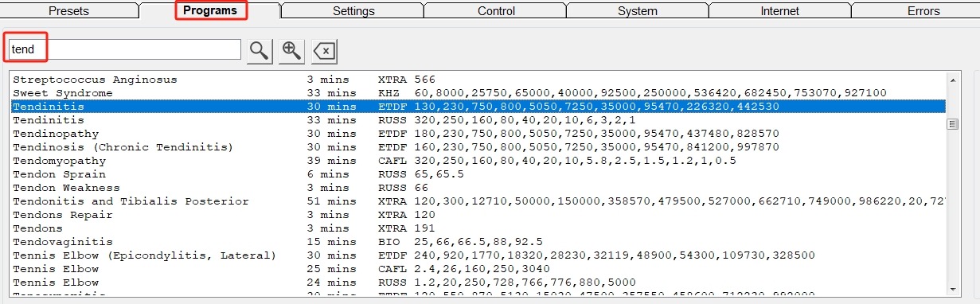Select Tendovaginitis program row

[x=478, y=242]
